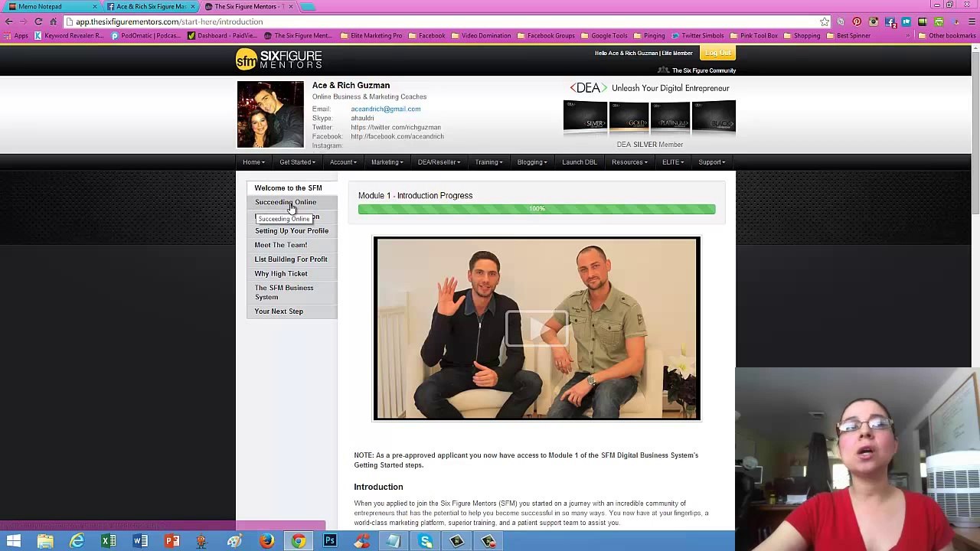The height and width of the screenshot is (551, 980).
Task: Expand the DEA/Reseller dropdown menu
Action: point(439,162)
